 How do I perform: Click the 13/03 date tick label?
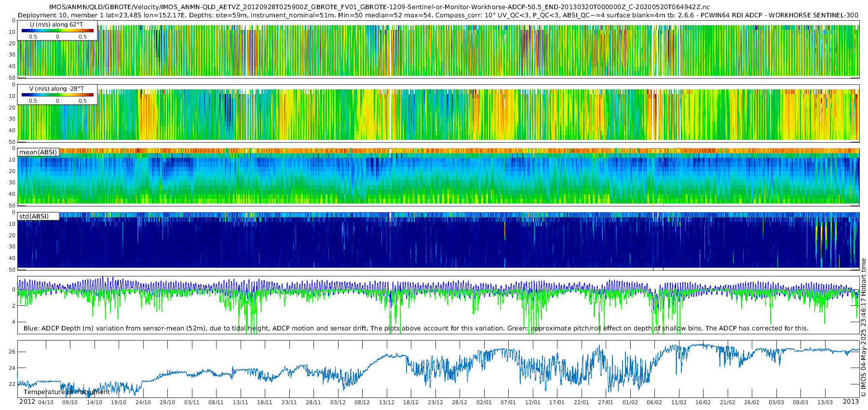[825, 402]
